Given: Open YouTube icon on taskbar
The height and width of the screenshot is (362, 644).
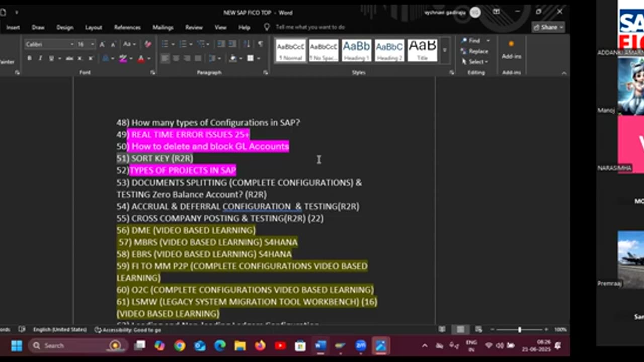Looking at the screenshot, I should (x=280, y=346).
